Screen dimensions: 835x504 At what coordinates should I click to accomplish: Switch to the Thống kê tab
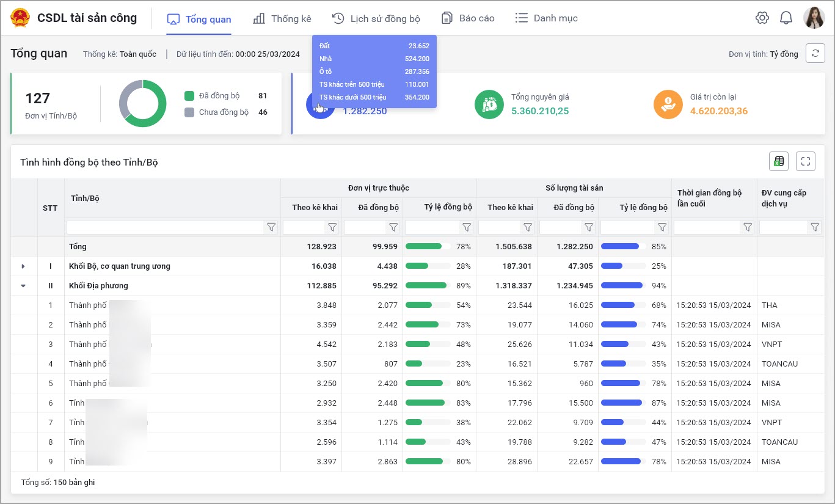tap(282, 19)
